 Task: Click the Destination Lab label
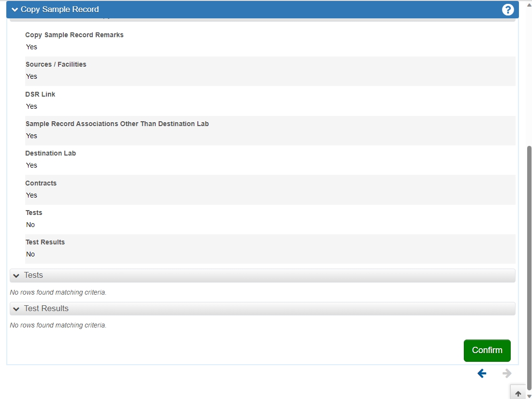point(51,153)
